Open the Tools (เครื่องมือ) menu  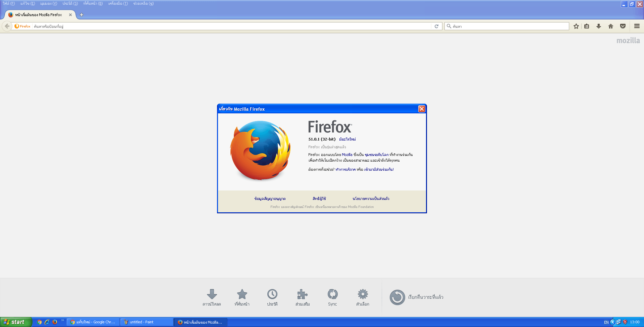click(x=118, y=3)
